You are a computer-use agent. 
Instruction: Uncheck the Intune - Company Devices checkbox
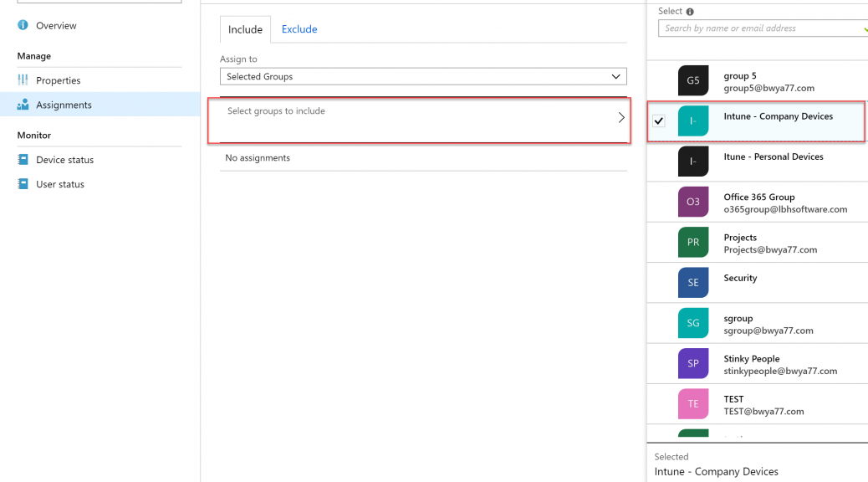659,120
